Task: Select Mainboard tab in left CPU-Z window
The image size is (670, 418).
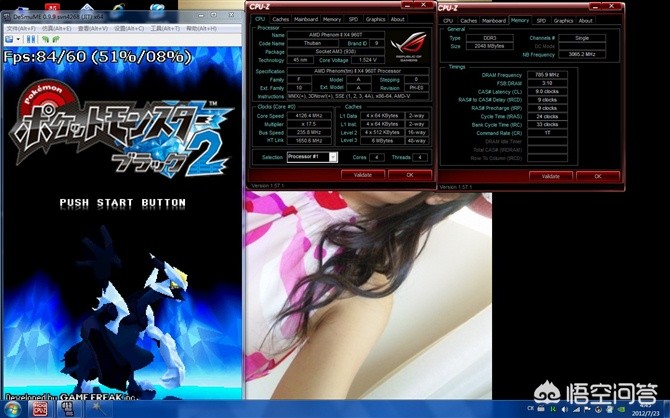Action: click(306, 19)
